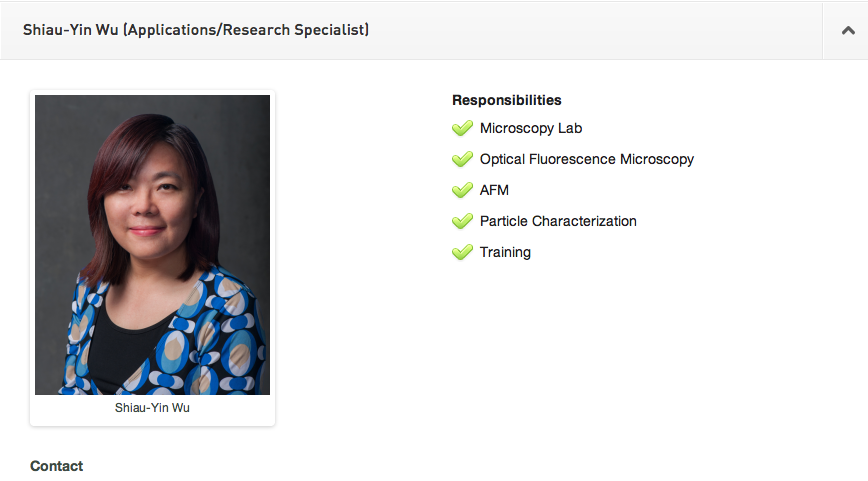Click the AFM responsibility label

pyautogui.click(x=494, y=190)
